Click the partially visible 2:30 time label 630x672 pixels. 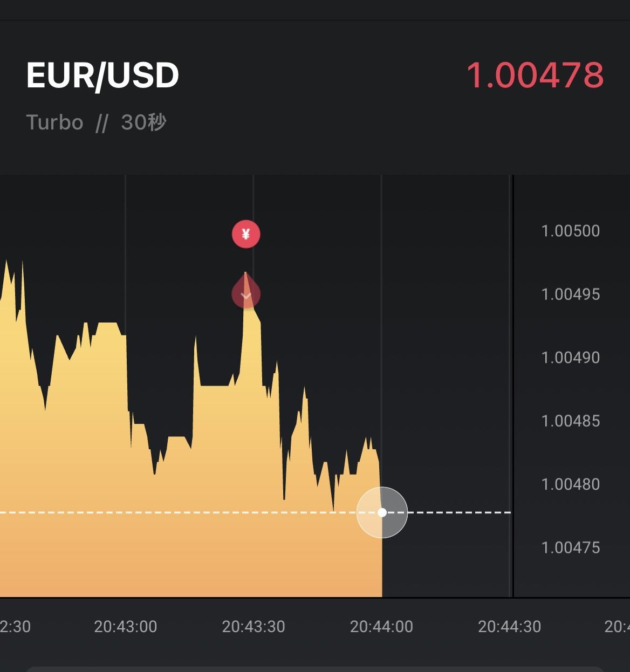tap(15, 627)
